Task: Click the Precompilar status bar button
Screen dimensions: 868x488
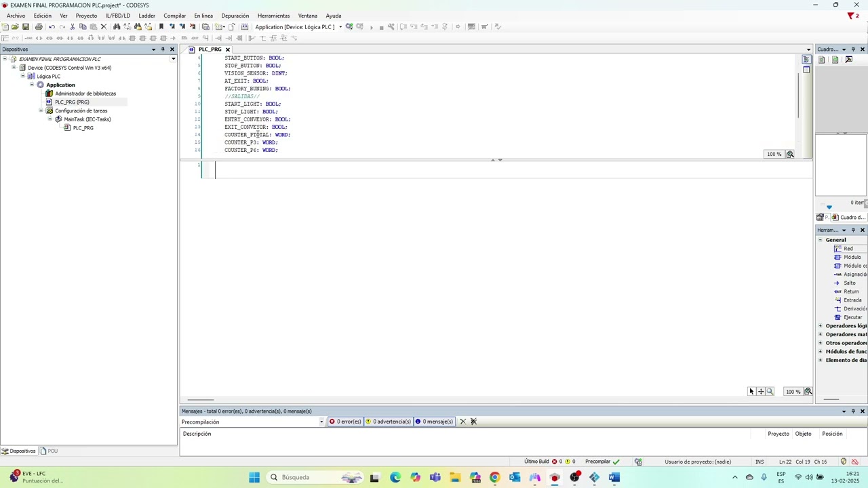Action: pyautogui.click(x=602, y=462)
